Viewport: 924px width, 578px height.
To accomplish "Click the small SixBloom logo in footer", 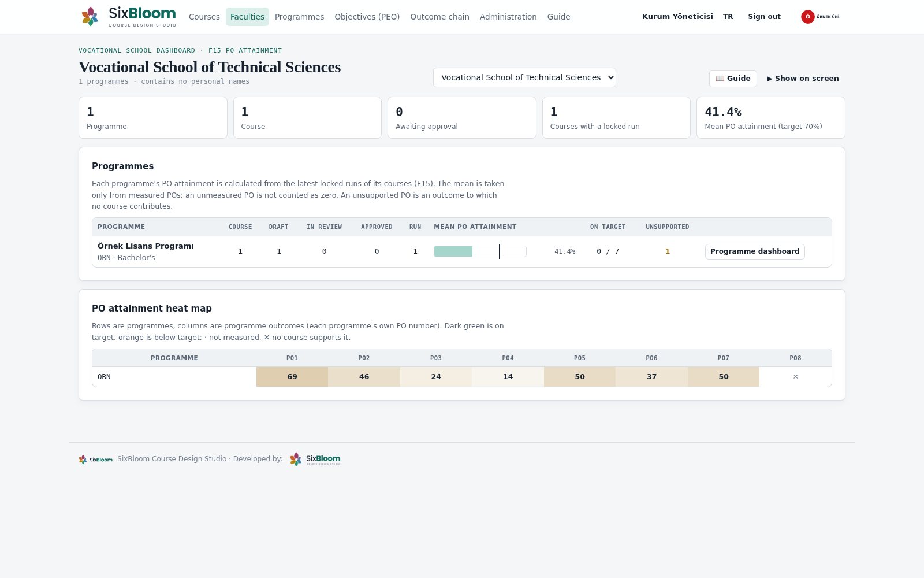I will click(96, 460).
